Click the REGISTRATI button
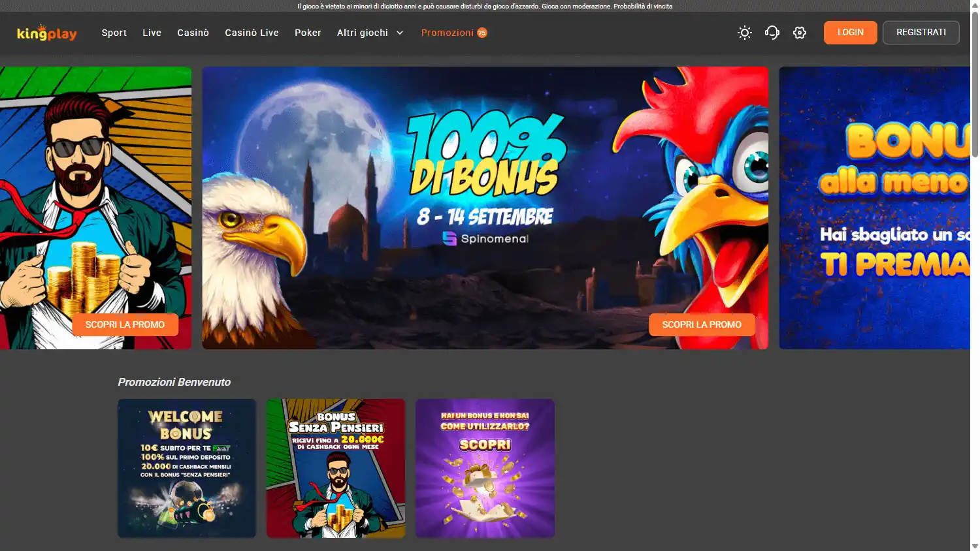This screenshot has height=551, width=980. click(921, 33)
